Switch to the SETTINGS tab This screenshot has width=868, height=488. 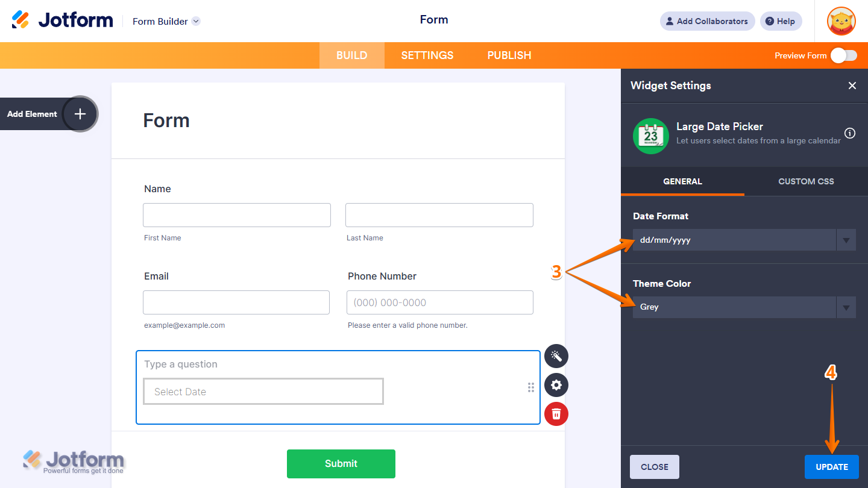tap(427, 55)
